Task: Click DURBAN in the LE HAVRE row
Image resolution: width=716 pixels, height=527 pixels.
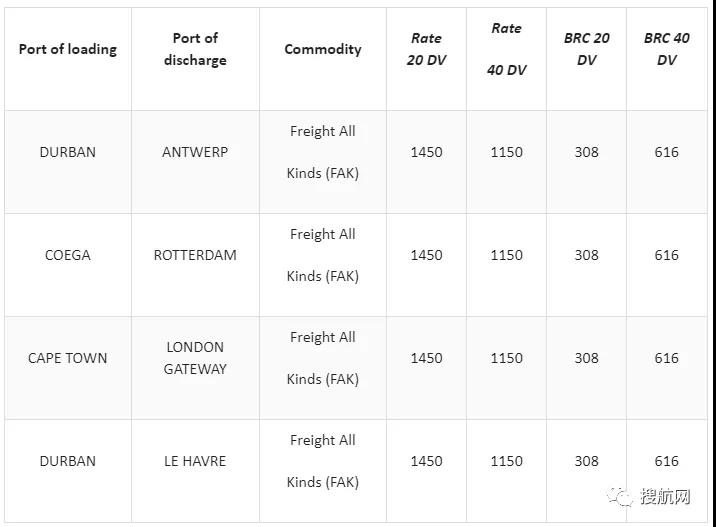Action: click(x=67, y=461)
